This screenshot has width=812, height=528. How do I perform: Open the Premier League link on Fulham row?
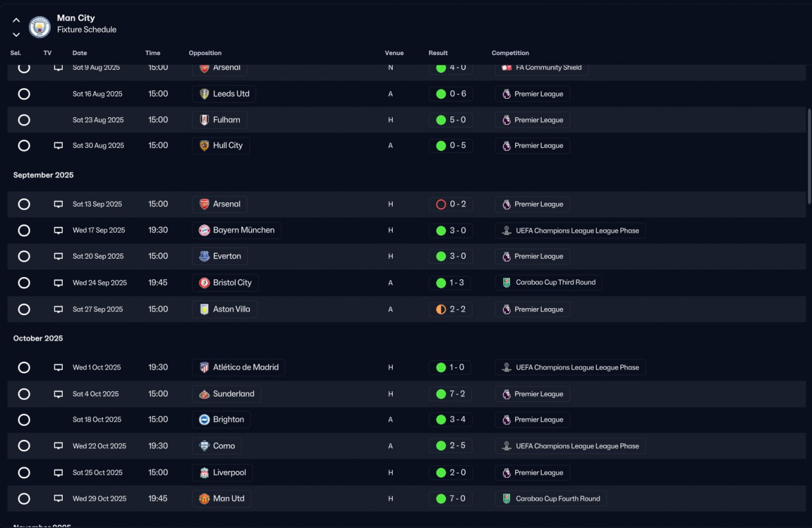[x=532, y=120]
